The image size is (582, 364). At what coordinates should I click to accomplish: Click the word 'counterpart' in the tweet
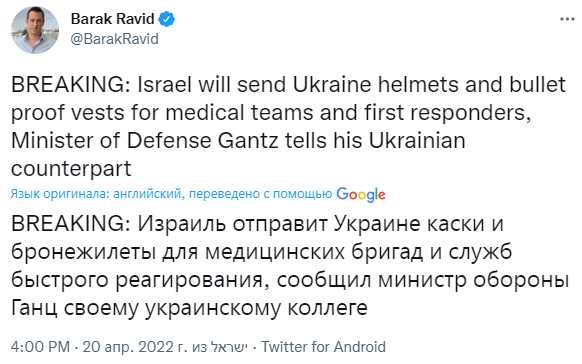point(71,169)
